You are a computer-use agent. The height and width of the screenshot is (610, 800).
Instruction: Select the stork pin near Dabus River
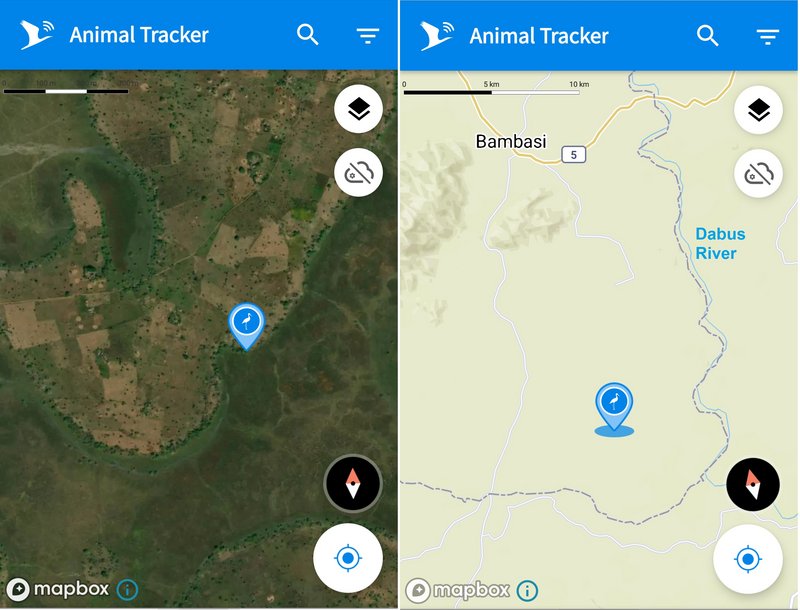[x=614, y=407]
